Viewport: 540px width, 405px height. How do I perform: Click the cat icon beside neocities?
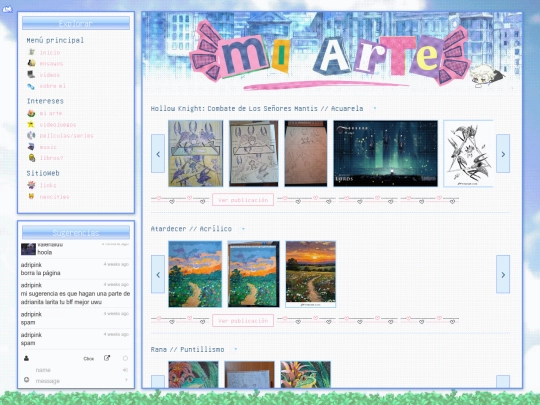click(31, 196)
